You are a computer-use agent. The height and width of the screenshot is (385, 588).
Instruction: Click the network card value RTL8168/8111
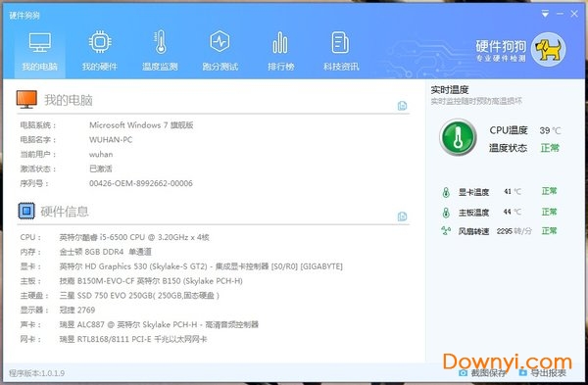[x=133, y=339]
